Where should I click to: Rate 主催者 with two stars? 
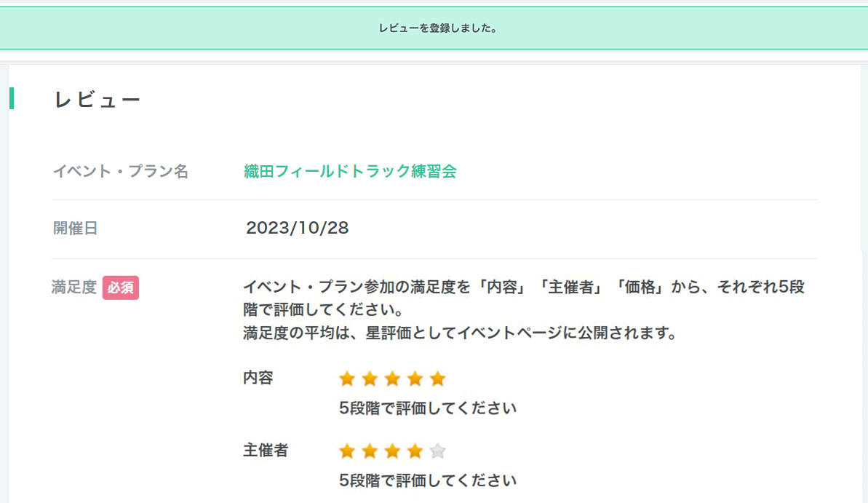370,451
